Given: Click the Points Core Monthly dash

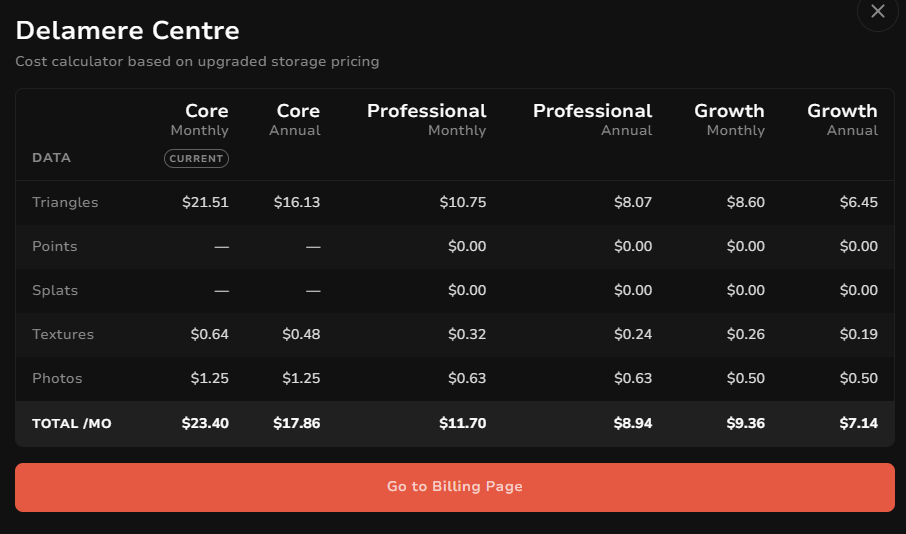Looking at the screenshot, I should [x=221, y=247].
